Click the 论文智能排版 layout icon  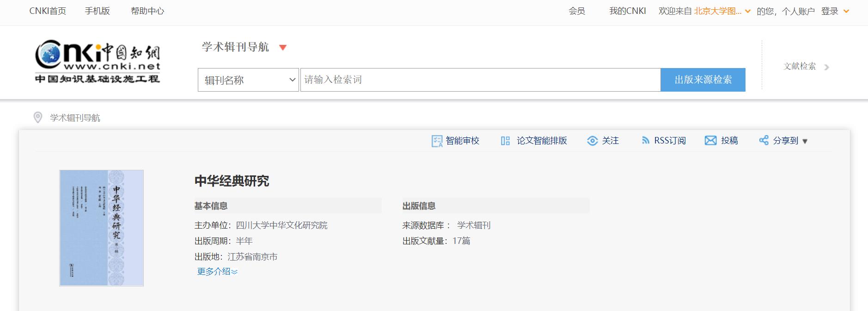tap(505, 141)
